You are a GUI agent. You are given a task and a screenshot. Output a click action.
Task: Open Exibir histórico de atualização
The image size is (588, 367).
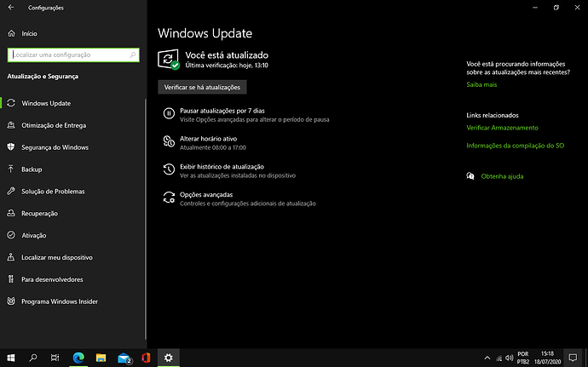tap(222, 166)
